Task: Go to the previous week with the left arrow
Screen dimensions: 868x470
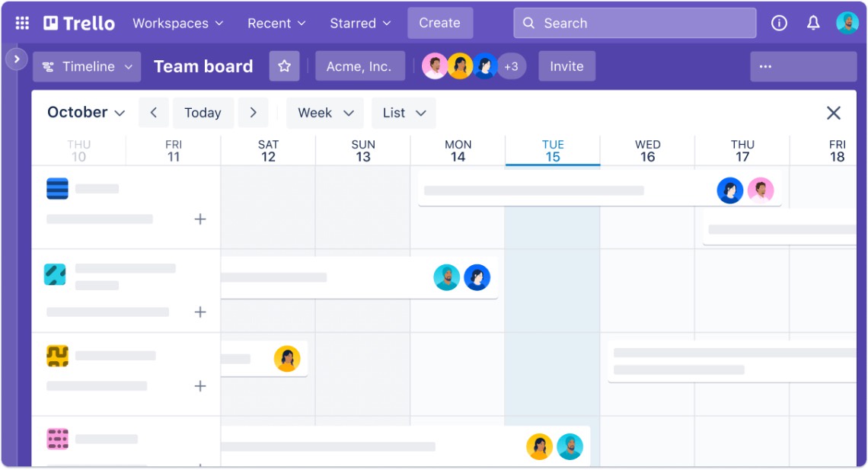Action: 153,112
